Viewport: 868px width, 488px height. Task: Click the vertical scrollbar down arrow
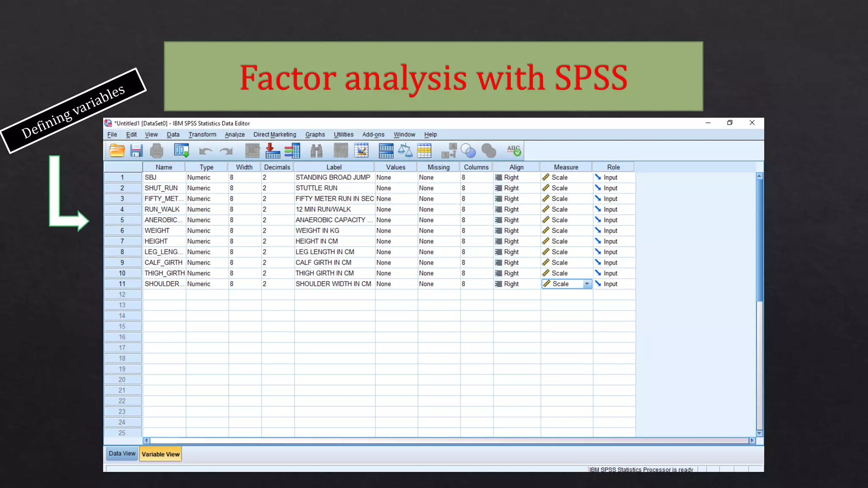(759, 433)
